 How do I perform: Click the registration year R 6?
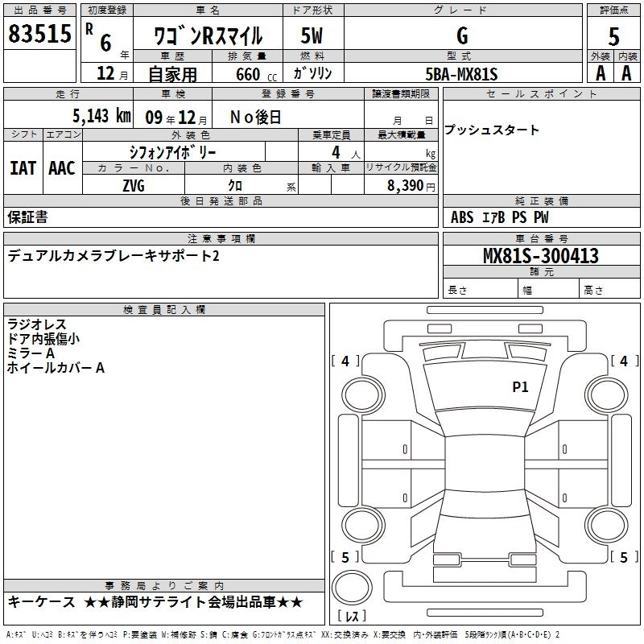pos(98,37)
